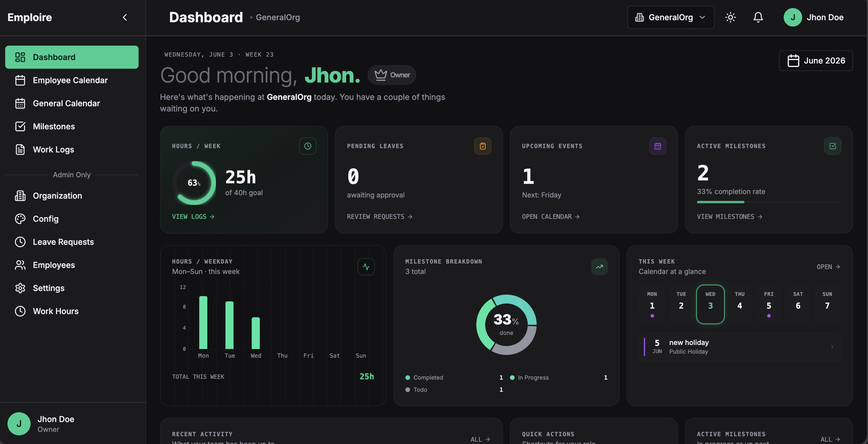Screen dimensions: 868x444
Task: Click the 33% completion rate progress bar
Action: point(769,202)
